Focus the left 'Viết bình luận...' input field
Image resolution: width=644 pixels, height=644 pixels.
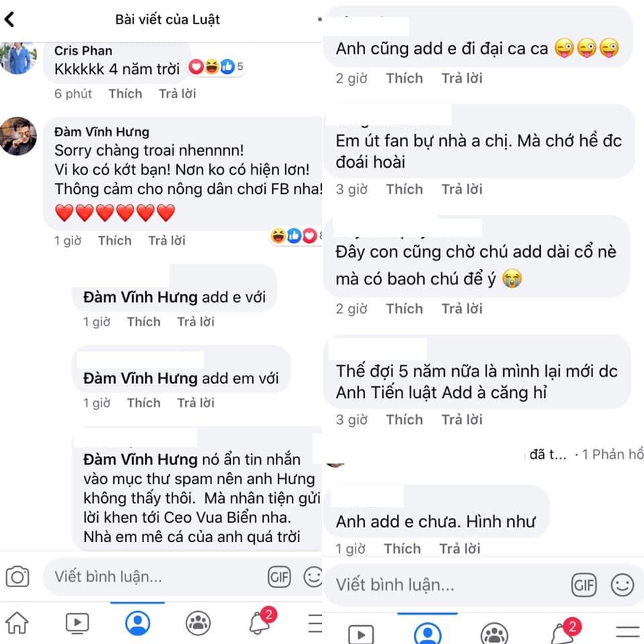(x=156, y=577)
